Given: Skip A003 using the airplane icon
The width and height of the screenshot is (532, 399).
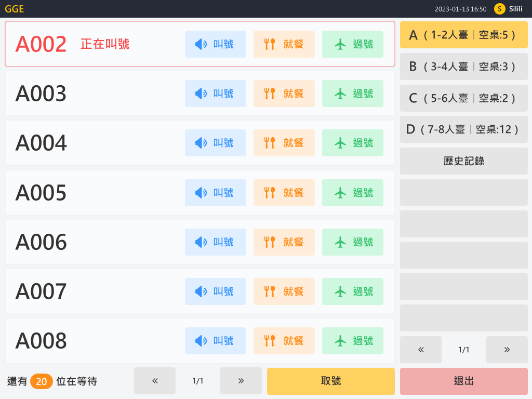Looking at the screenshot, I should pos(339,94).
